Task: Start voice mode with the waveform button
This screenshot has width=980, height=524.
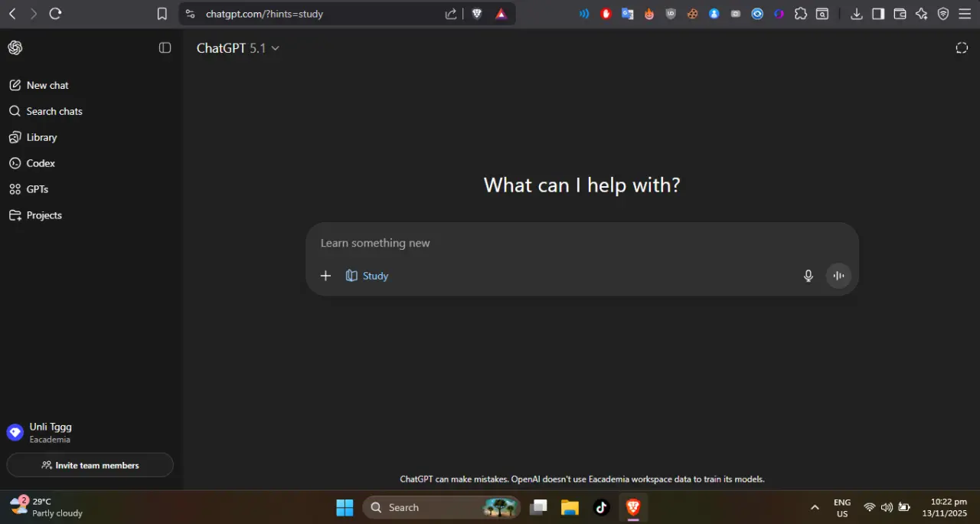Action: [838, 276]
